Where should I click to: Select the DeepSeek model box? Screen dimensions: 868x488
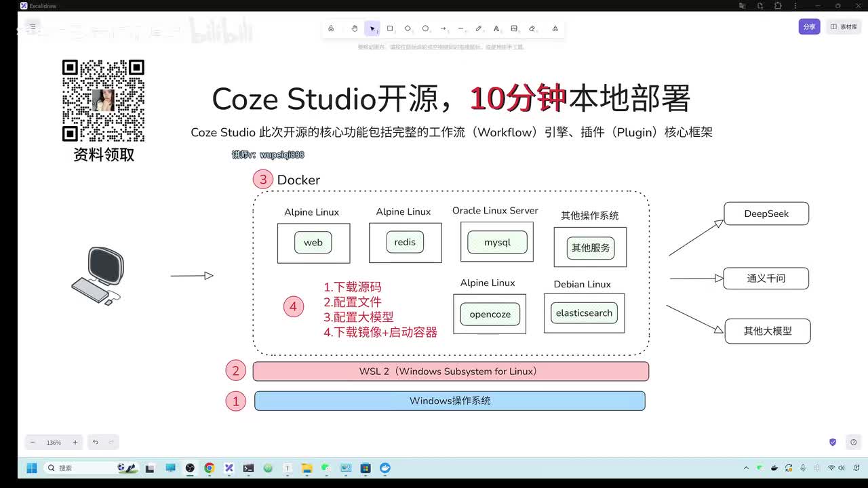coord(766,213)
